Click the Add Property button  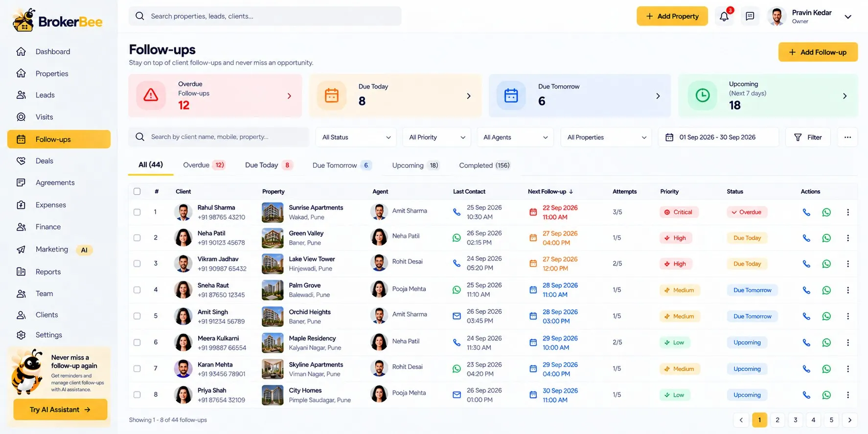click(672, 16)
